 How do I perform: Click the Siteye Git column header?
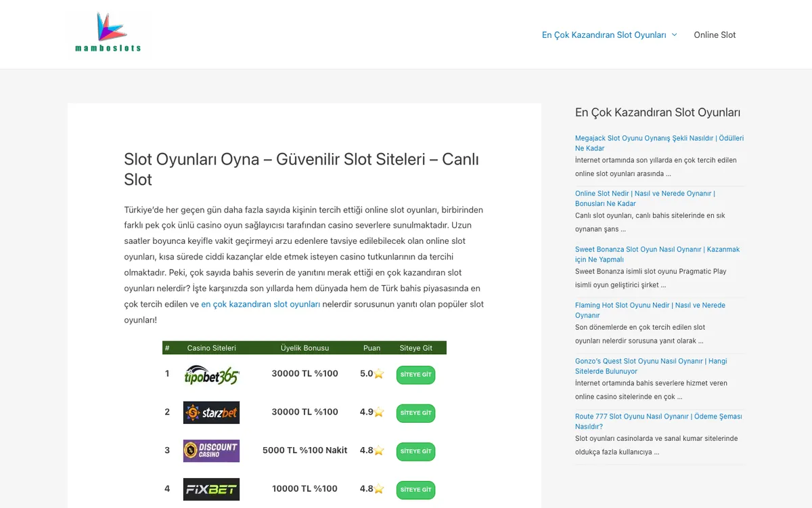click(415, 347)
